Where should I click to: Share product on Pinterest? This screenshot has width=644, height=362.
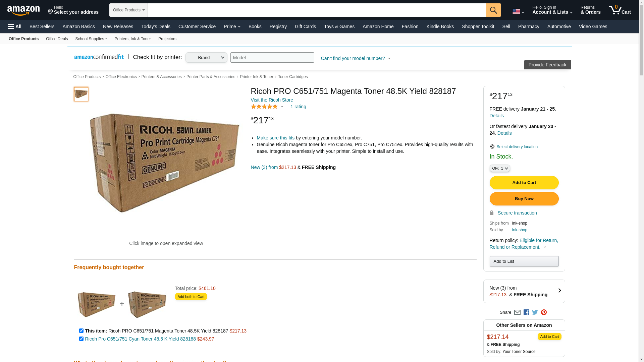pyautogui.click(x=544, y=312)
